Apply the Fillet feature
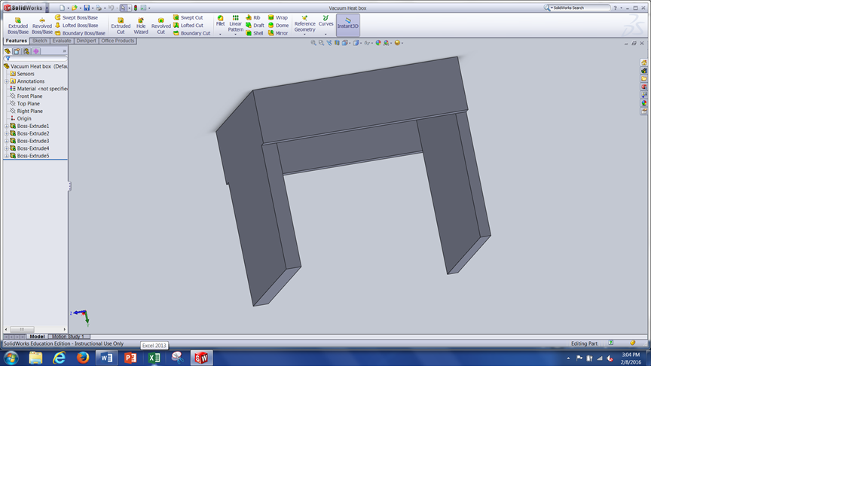 (220, 22)
